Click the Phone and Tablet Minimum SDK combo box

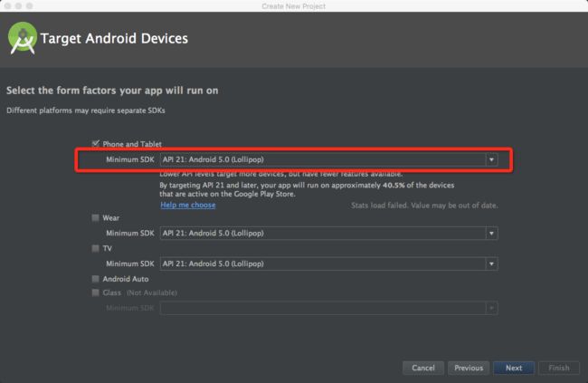point(328,159)
